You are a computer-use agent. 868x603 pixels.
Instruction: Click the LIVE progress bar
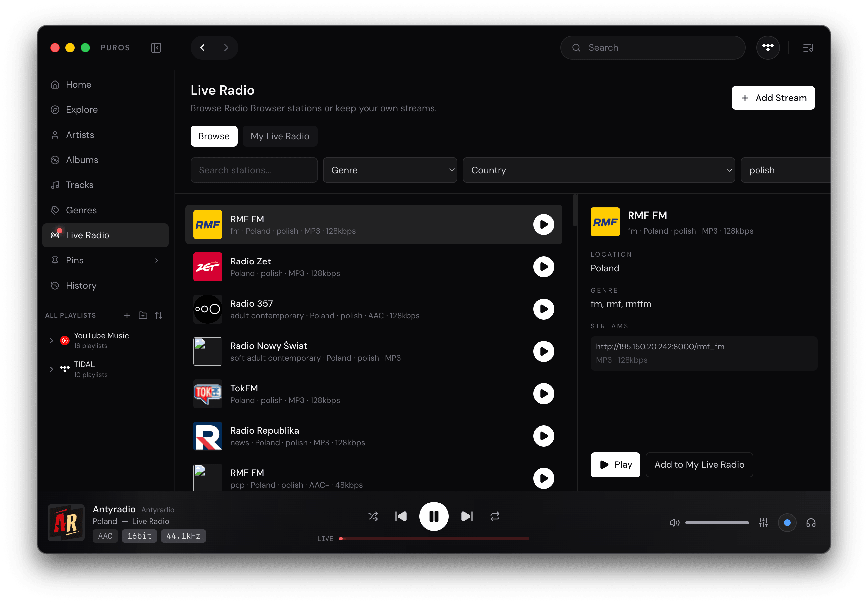pyautogui.click(x=434, y=539)
